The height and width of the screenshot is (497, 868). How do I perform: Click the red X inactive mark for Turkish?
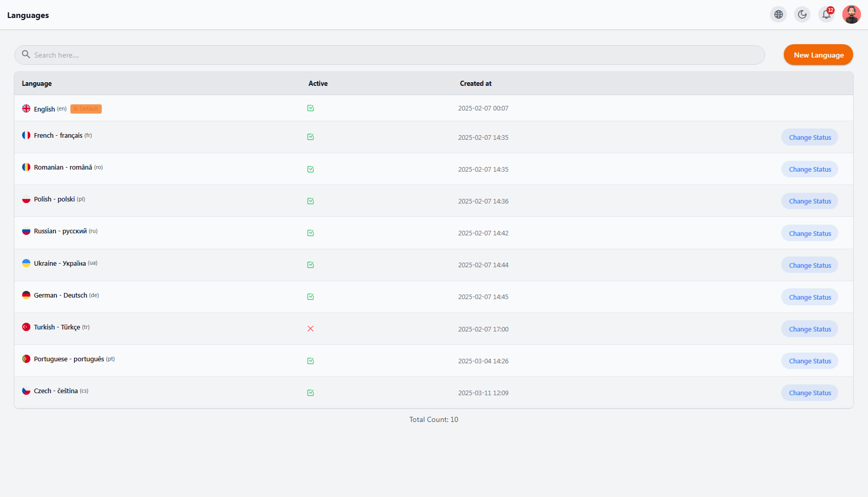point(310,329)
